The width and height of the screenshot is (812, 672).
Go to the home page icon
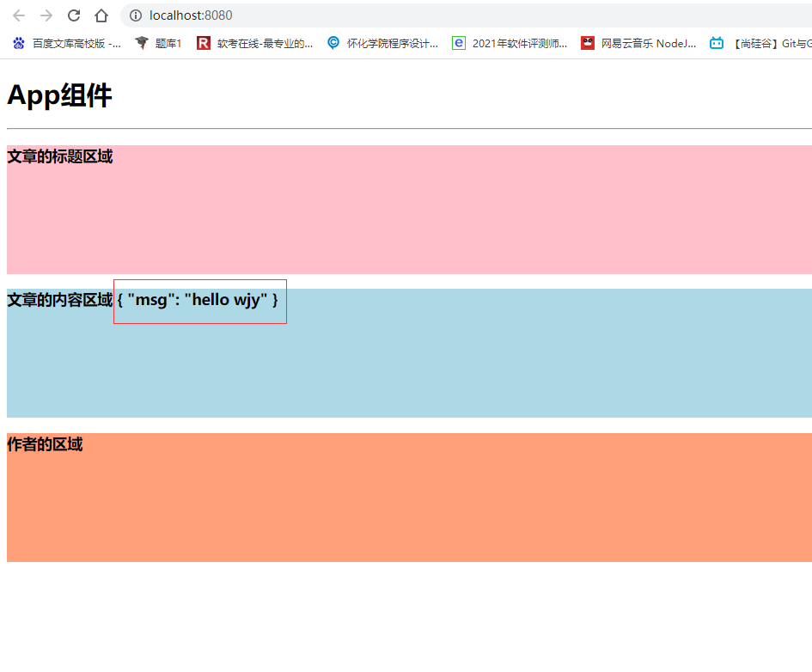(x=101, y=15)
